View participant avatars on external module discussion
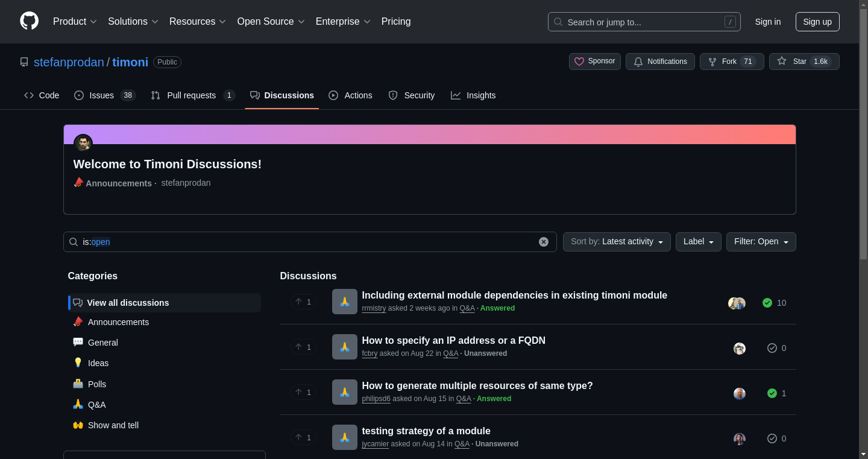The height and width of the screenshot is (459, 868). [x=737, y=303]
